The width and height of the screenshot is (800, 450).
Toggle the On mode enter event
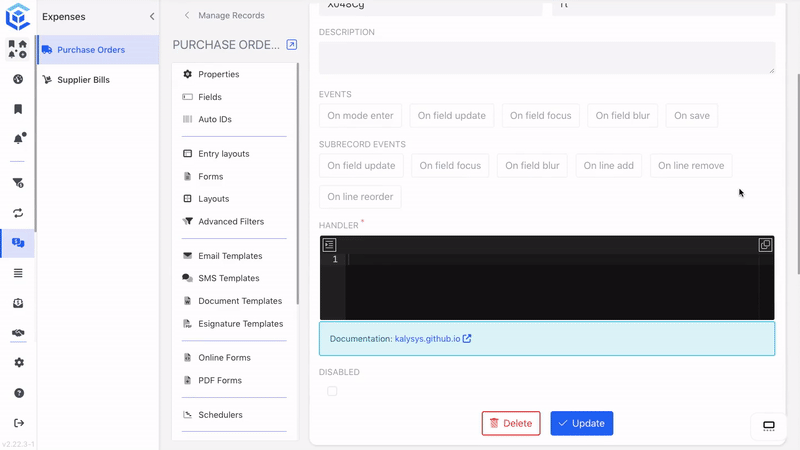tap(360, 115)
